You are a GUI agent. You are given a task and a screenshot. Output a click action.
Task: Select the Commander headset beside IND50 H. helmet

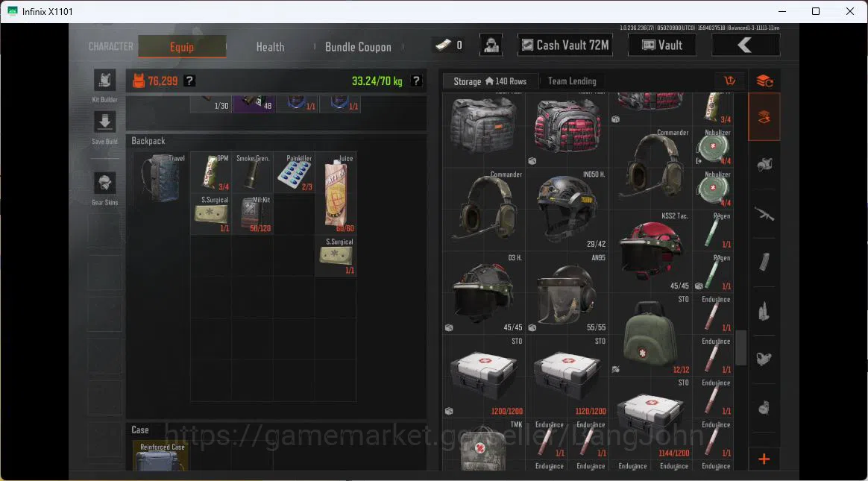tap(483, 209)
